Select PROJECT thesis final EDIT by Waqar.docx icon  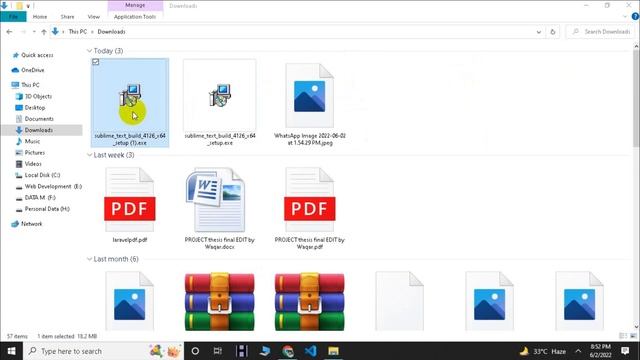coord(216,200)
